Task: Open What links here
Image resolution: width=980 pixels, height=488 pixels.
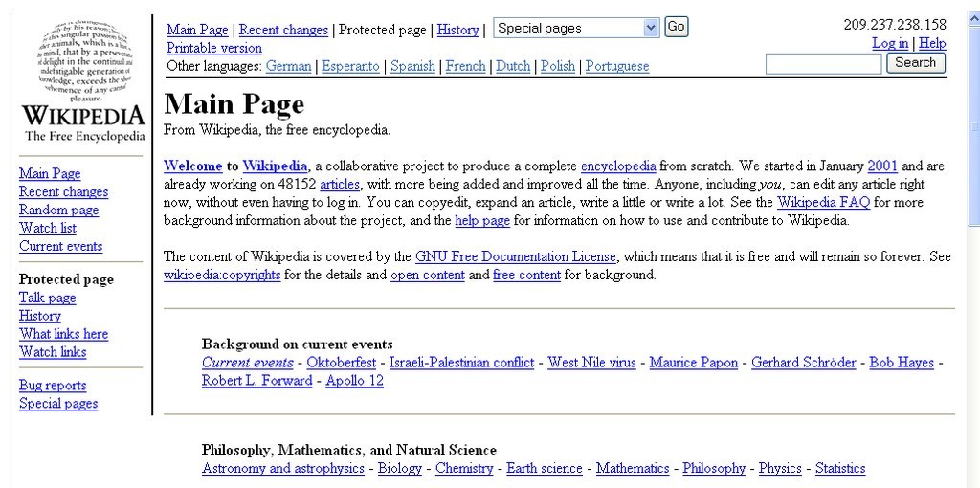Action: tap(64, 334)
